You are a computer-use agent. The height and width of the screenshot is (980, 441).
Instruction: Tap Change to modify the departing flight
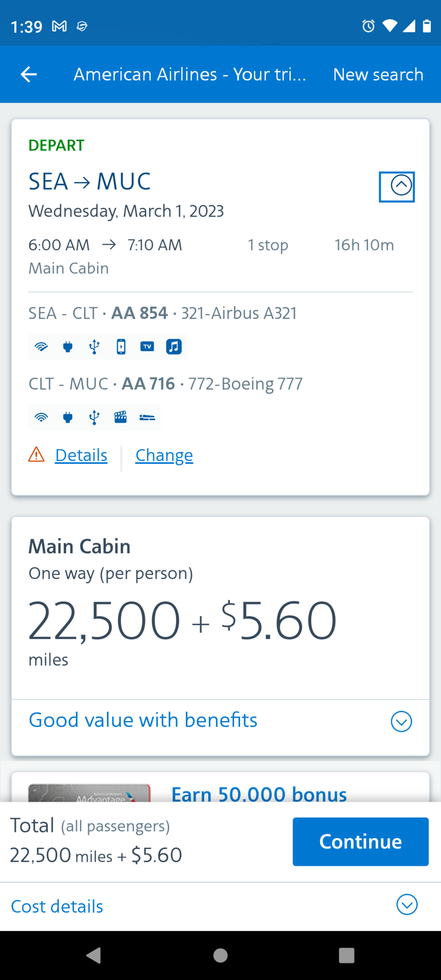(164, 455)
